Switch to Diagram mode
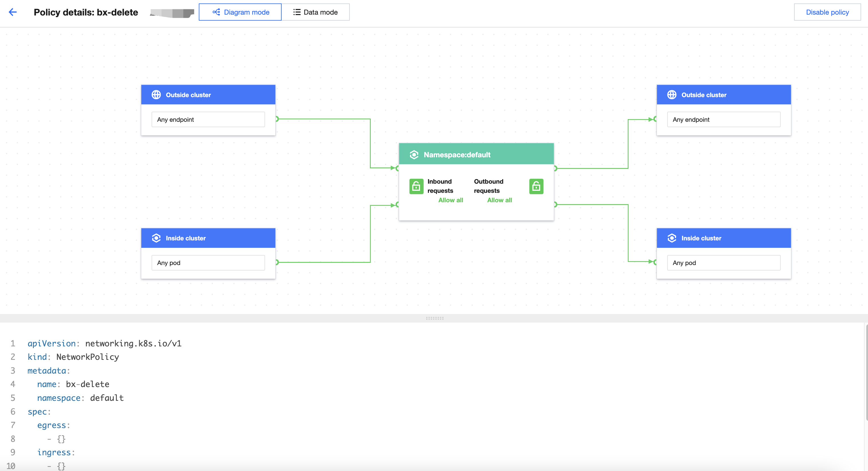 (240, 12)
